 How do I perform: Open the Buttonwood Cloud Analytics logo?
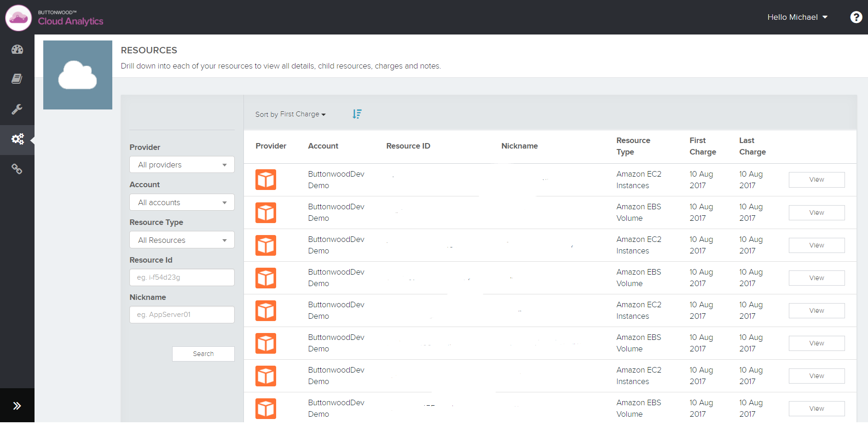pyautogui.click(x=54, y=17)
